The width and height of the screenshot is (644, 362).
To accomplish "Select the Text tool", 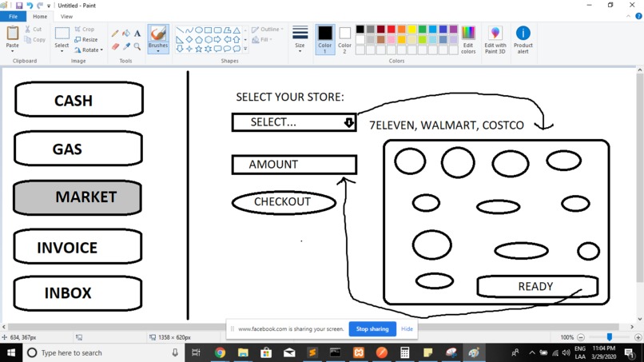I will [x=137, y=34].
